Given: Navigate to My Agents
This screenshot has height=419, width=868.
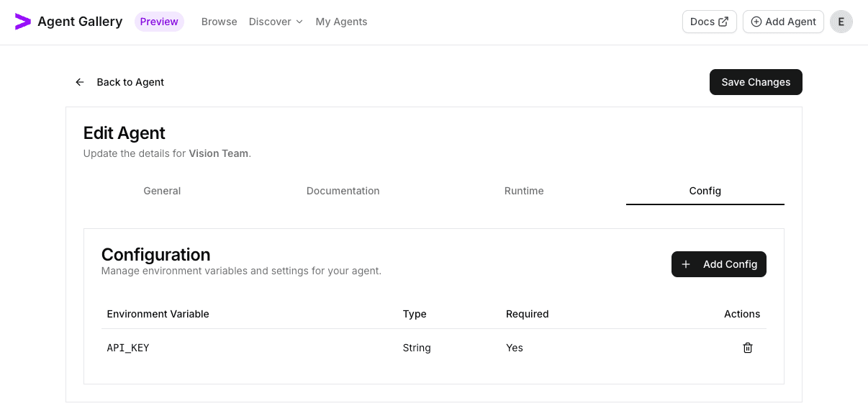Looking at the screenshot, I should click(x=341, y=22).
